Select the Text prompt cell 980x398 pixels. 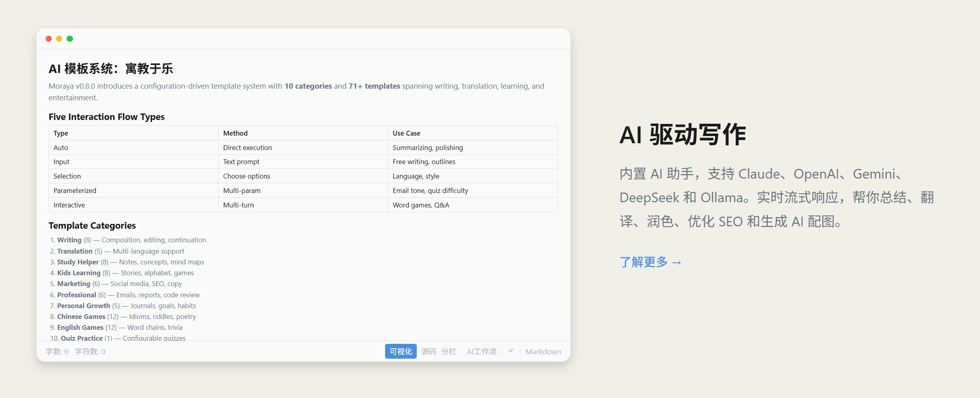(303, 162)
